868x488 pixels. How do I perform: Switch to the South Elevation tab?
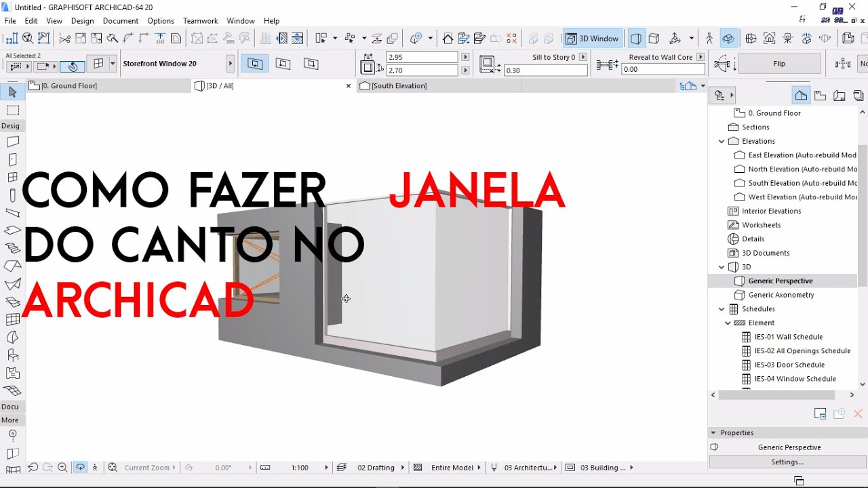tap(439, 86)
